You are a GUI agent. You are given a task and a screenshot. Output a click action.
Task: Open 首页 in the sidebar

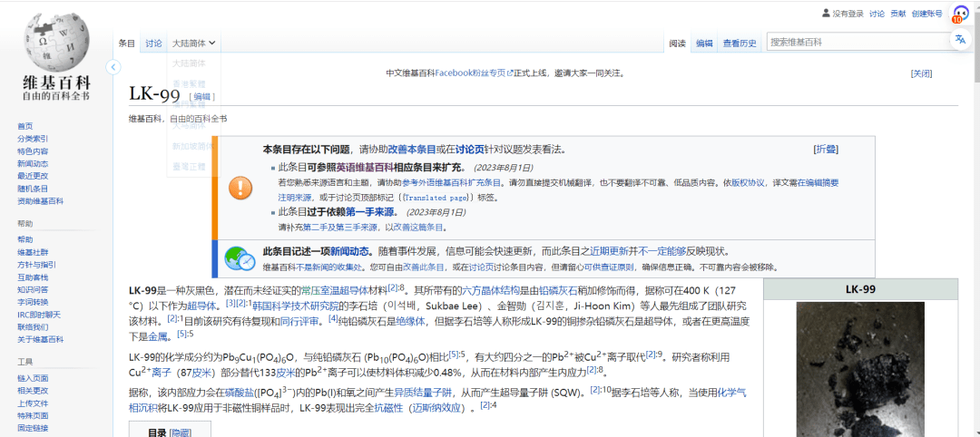pyautogui.click(x=25, y=125)
